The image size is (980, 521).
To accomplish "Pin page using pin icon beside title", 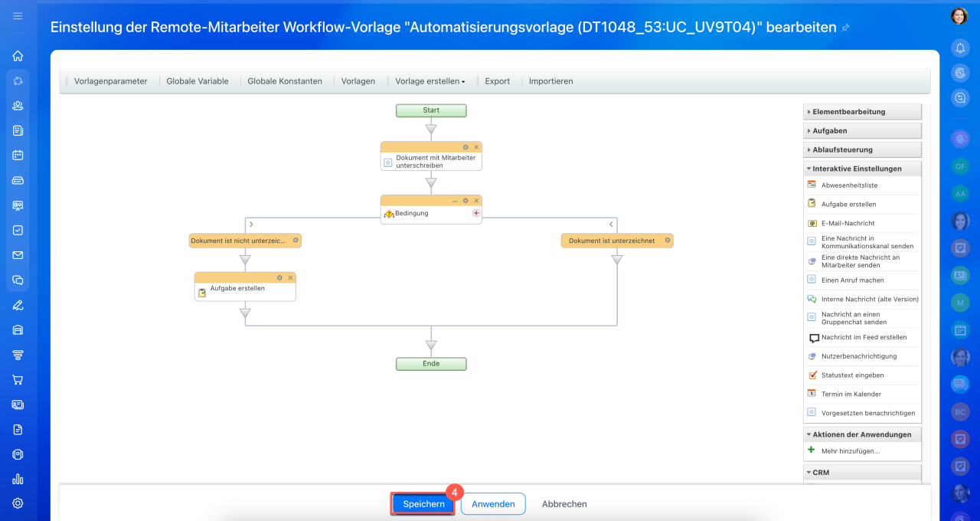I will [846, 28].
